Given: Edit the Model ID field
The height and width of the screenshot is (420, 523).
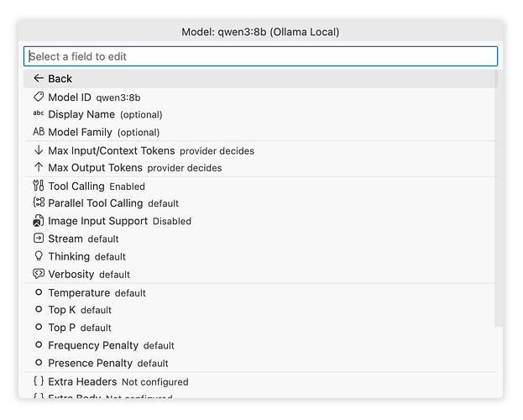Looking at the screenshot, I should pyautogui.click(x=260, y=97).
